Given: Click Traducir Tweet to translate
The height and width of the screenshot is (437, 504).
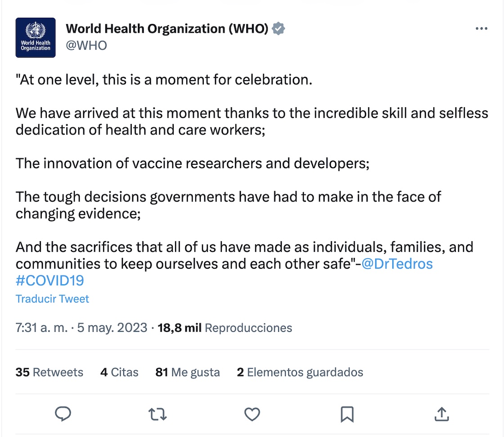Looking at the screenshot, I should (x=52, y=299).
